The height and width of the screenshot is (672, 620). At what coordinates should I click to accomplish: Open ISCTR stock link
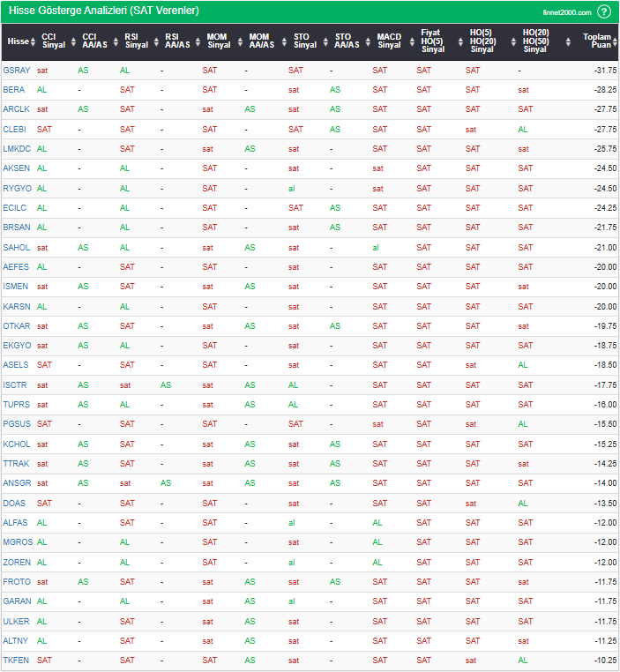[15, 385]
